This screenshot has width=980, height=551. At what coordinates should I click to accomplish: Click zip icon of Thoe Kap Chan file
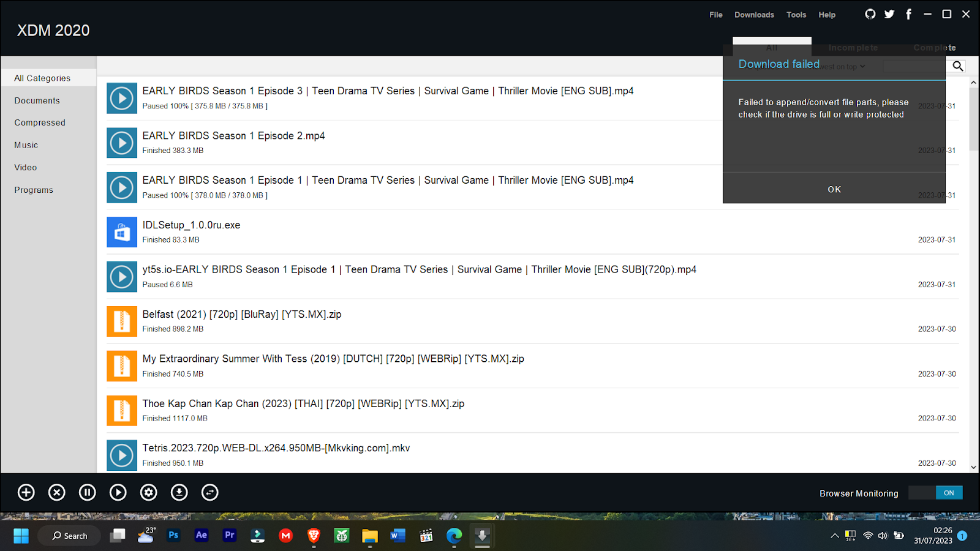[122, 411]
